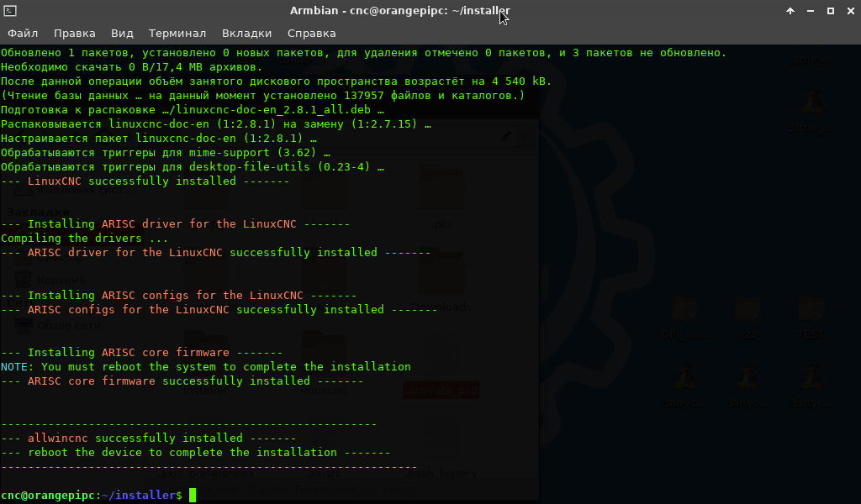861x504 pixels.
Task: Click the line 'Compiling the drivers ...'
Action: tap(85, 238)
